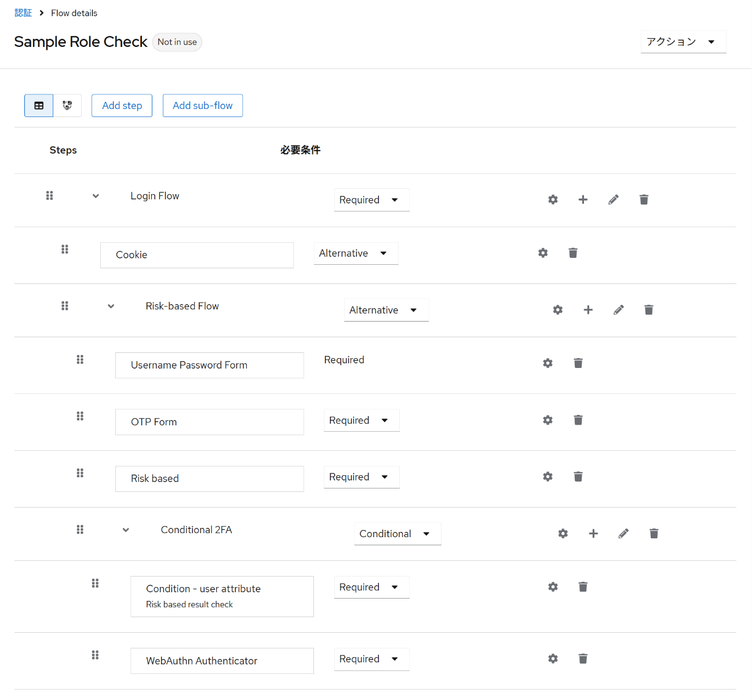Delete Condition - user attribute step
The width and height of the screenshot is (752, 700).
coord(583,586)
